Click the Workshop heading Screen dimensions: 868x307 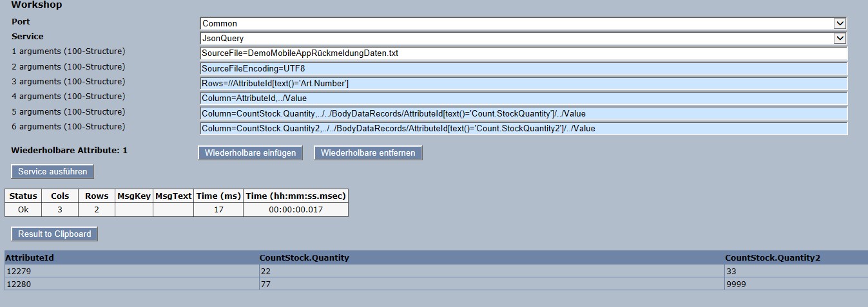37,5
